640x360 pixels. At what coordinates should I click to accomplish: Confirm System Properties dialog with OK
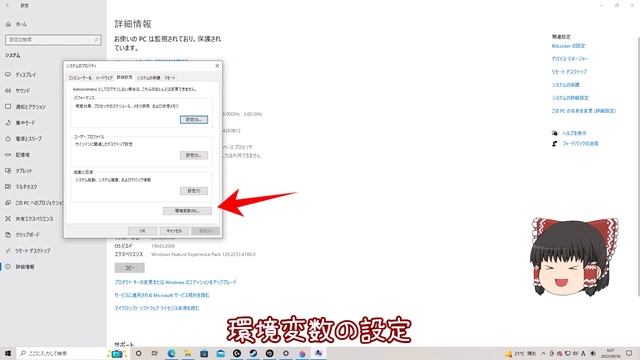point(142,231)
